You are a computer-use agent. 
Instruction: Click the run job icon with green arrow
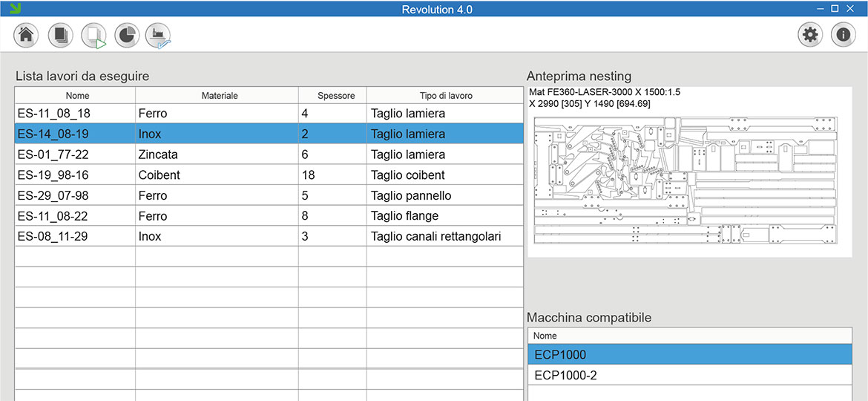[x=93, y=36]
